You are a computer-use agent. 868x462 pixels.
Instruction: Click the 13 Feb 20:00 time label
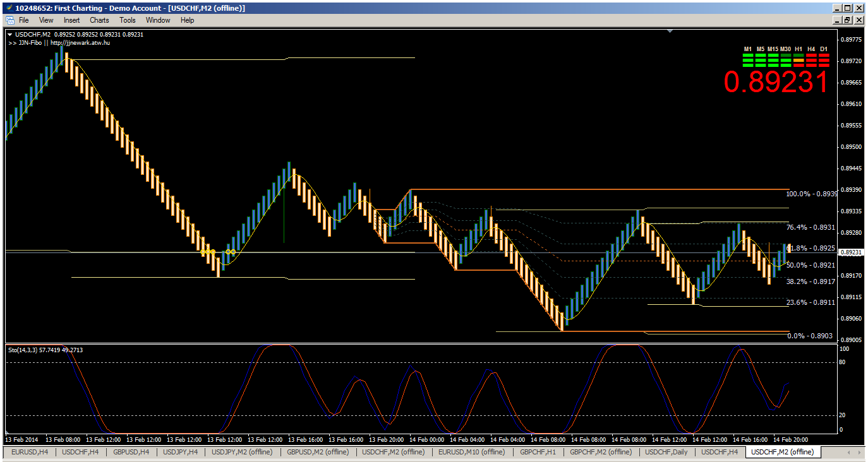pos(387,439)
